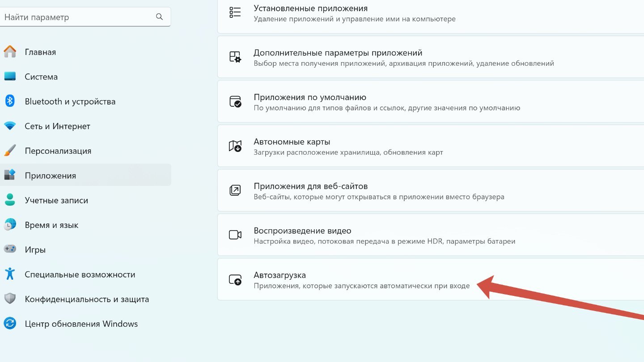Click the Учетные записи person icon
This screenshot has width=644, height=362.
[x=10, y=200]
